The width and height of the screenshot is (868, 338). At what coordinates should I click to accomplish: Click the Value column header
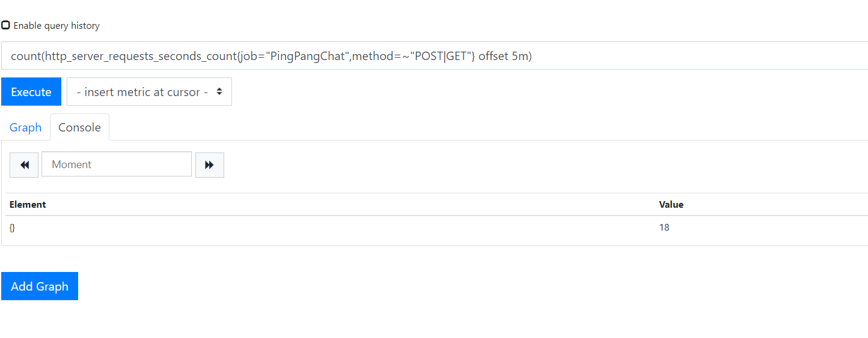[x=671, y=205]
